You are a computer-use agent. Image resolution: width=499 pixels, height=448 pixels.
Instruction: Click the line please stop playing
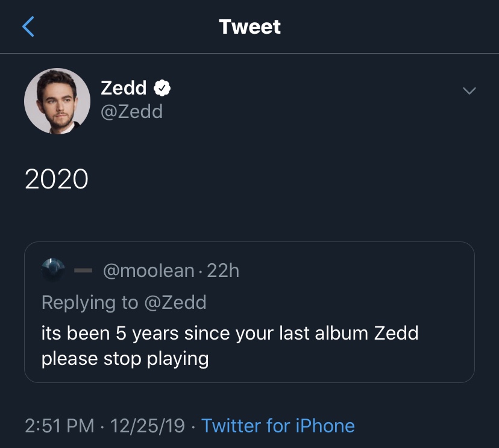tap(125, 359)
